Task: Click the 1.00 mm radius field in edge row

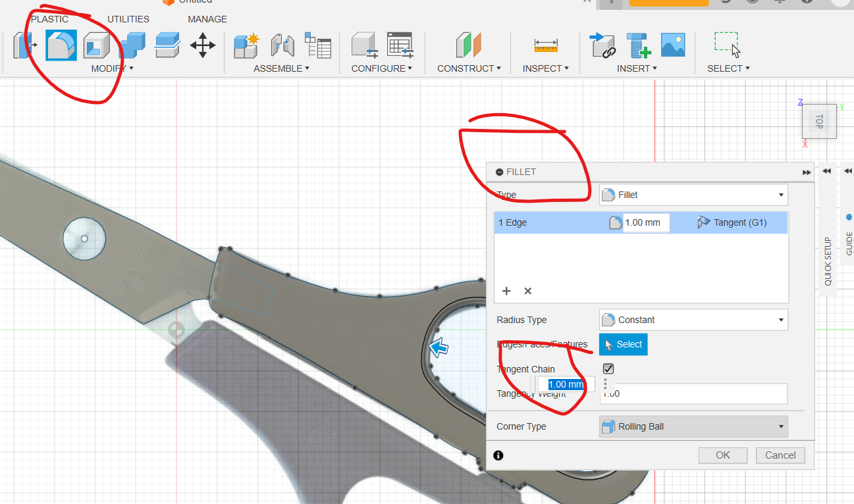Action: (x=647, y=222)
